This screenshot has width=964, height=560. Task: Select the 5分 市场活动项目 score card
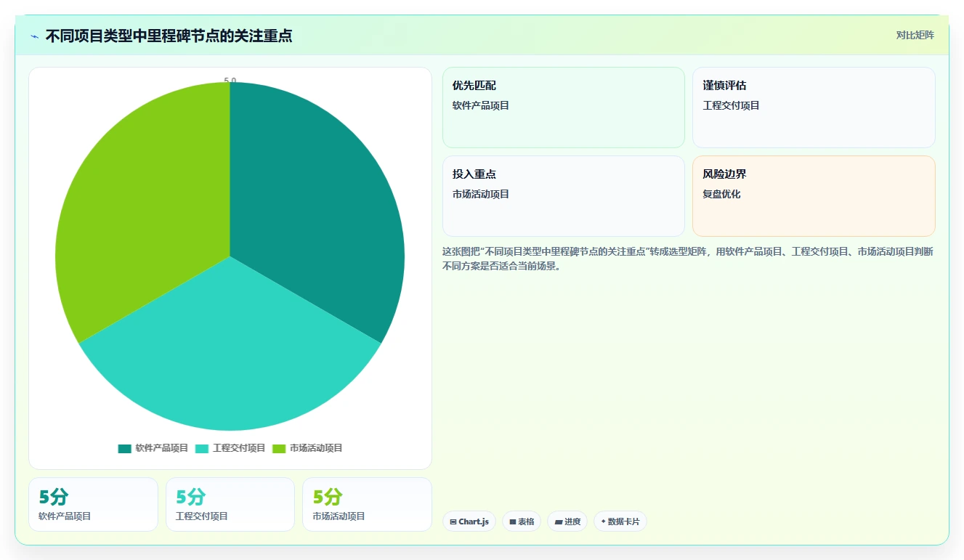click(367, 504)
